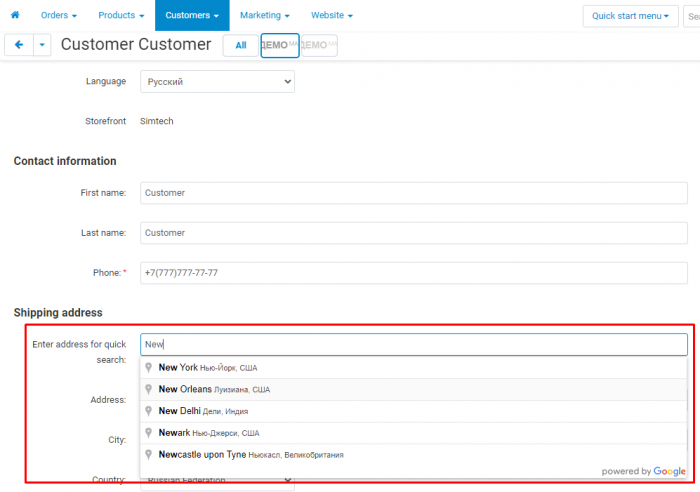Click the Simtech storefront value
Screen dimensions: 700x492
(x=157, y=121)
